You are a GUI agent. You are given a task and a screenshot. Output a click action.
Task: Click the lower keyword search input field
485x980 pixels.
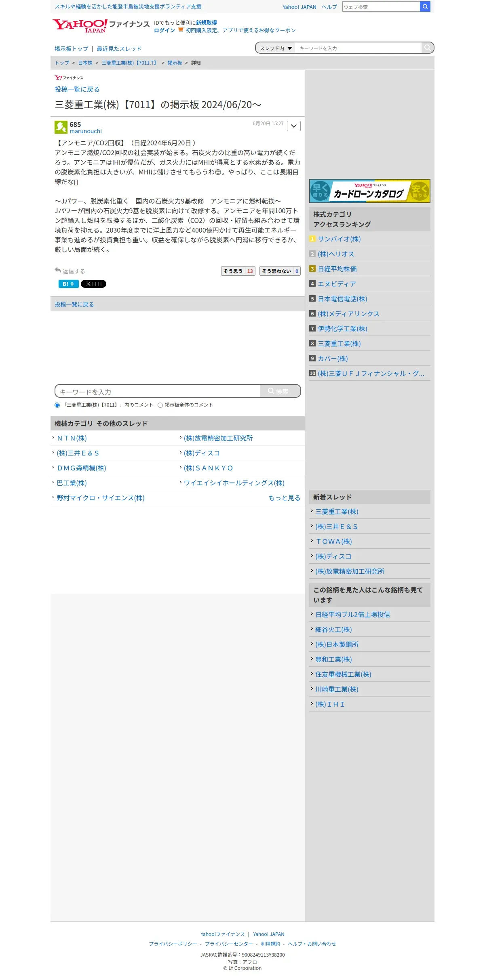158,391
